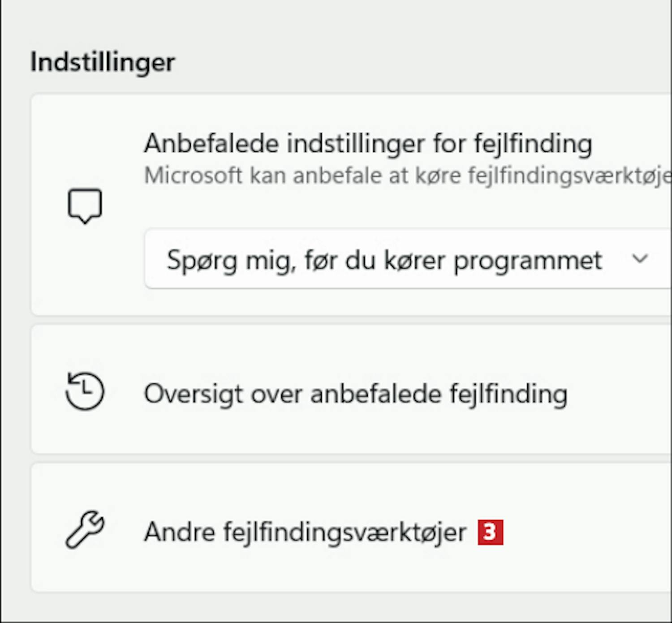Image resolution: width=672 pixels, height=623 pixels.
Task: Click the word "Andre" in the wrench row
Action: 180,532
